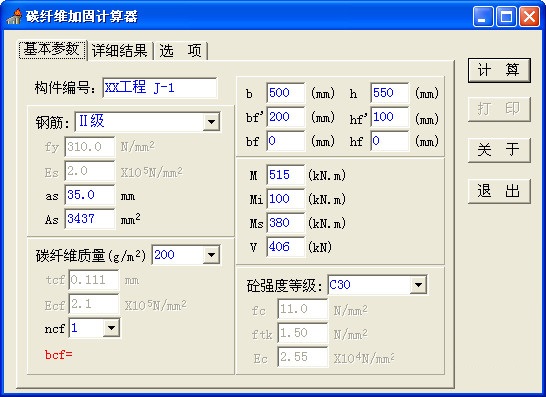Click the Es field showing 2.0
Screen dimensions: 546x397
click(89, 171)
